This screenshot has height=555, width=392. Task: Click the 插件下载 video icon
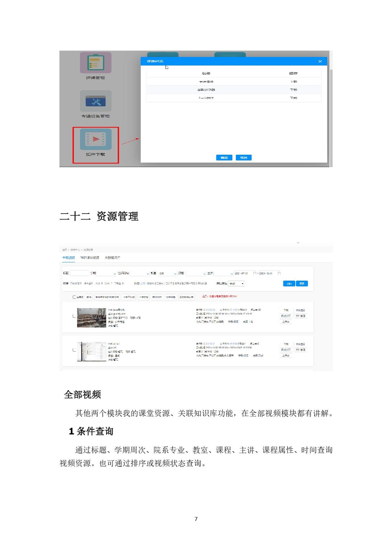pos(95,140)
